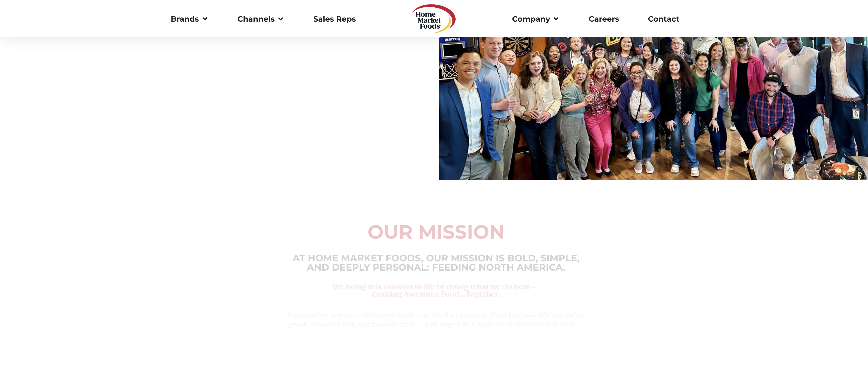Select the Channels menu item

pos(256,19)
